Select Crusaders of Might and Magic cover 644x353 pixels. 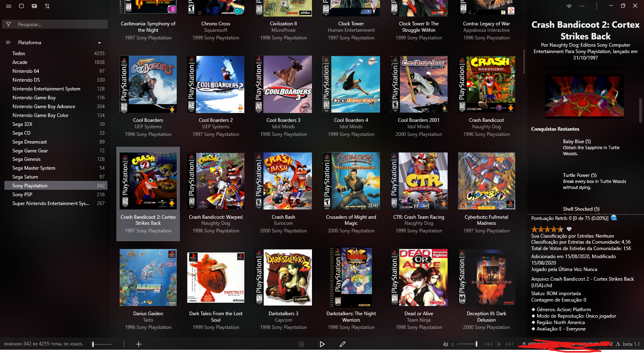click(x=351, y=181)
